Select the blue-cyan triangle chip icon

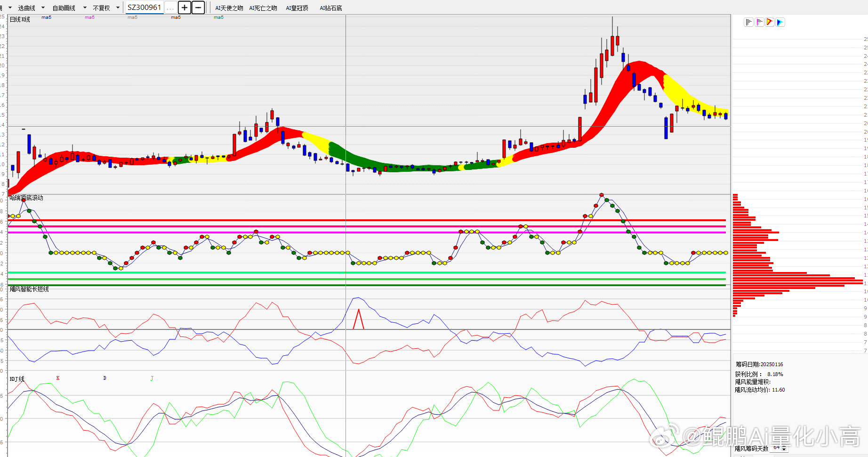[780, 22]
